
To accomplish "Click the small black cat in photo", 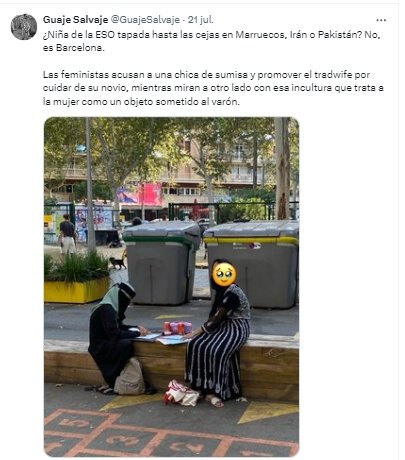I will tap(118, 263).
